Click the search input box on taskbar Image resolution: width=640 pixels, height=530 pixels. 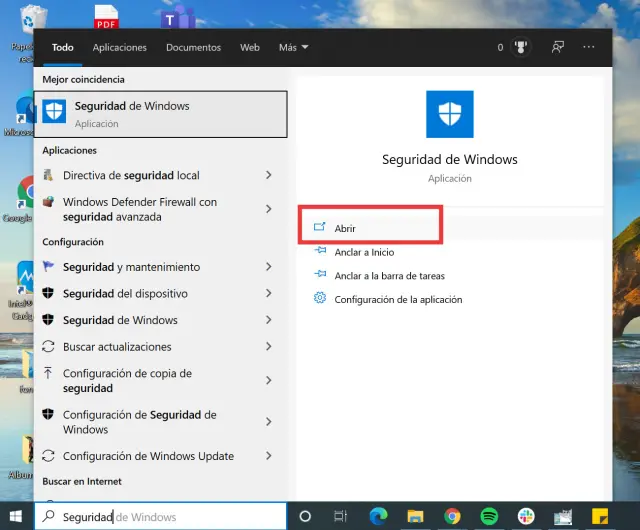coord(160,517)
